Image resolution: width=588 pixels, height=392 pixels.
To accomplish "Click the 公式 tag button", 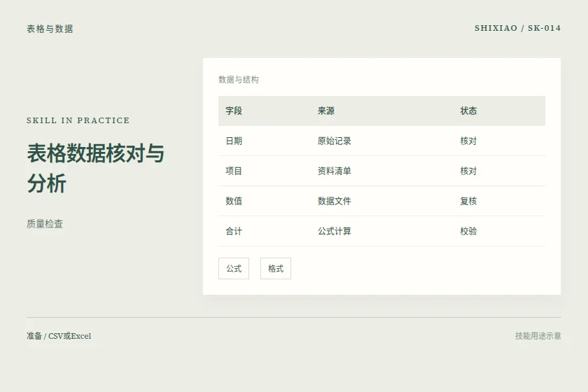I will click(x=234, y=269).
